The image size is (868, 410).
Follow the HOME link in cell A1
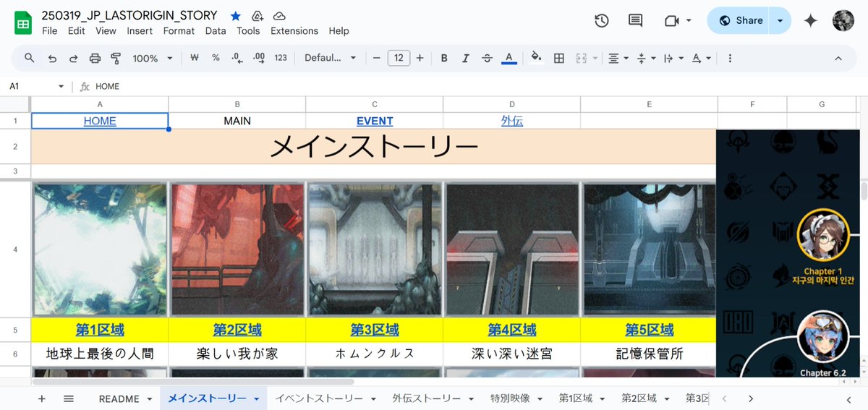(100, 121)
